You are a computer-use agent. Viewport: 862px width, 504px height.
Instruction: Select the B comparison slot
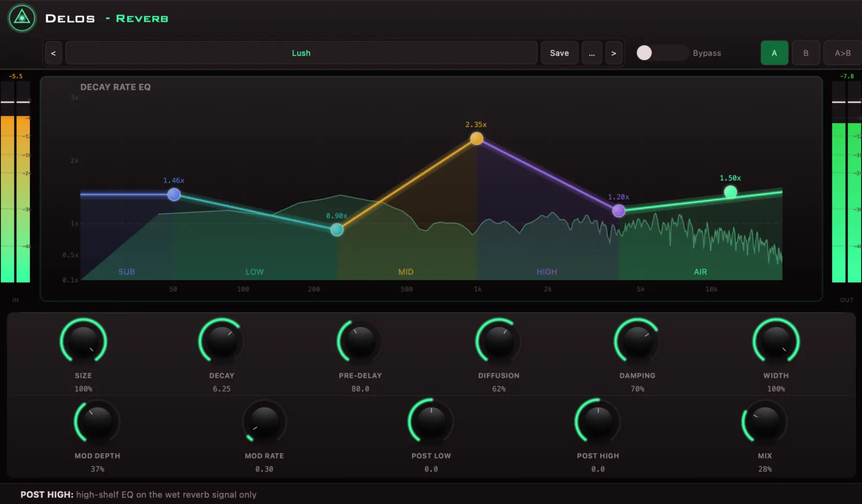806,53
